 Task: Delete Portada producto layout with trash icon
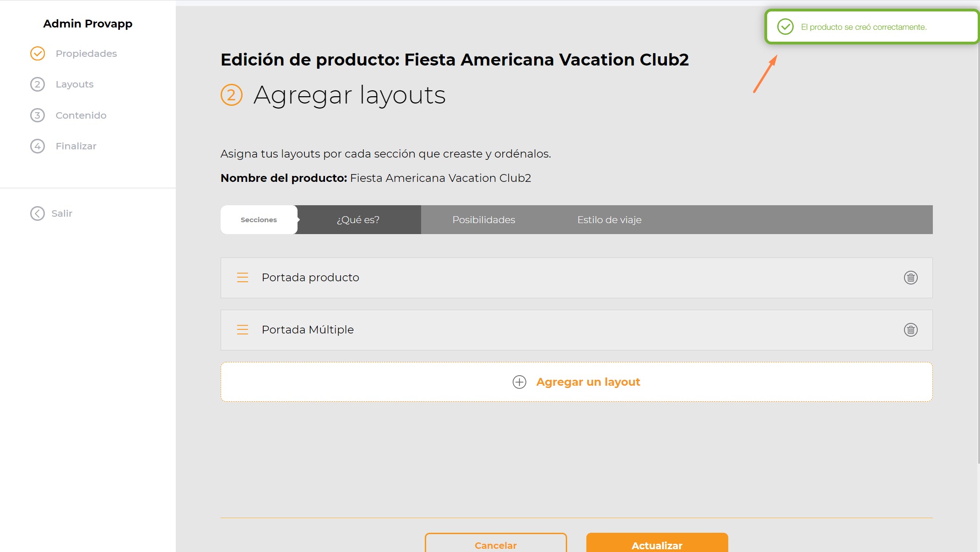click(x=910, y=278)
